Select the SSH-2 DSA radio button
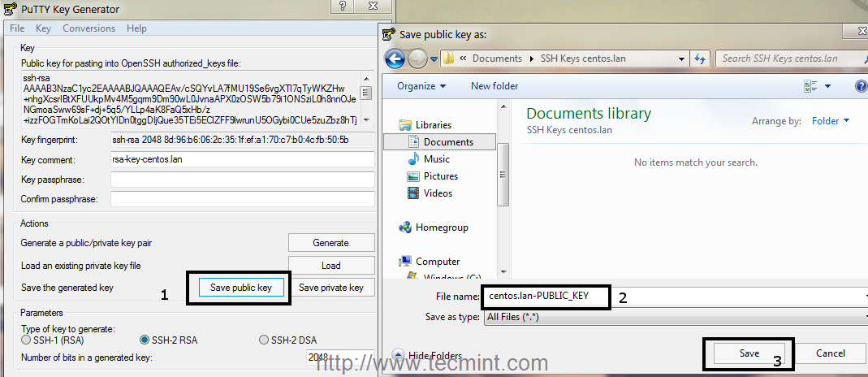Image resolution: width=868 pixels, height=377 pixels. click(264, 340)
